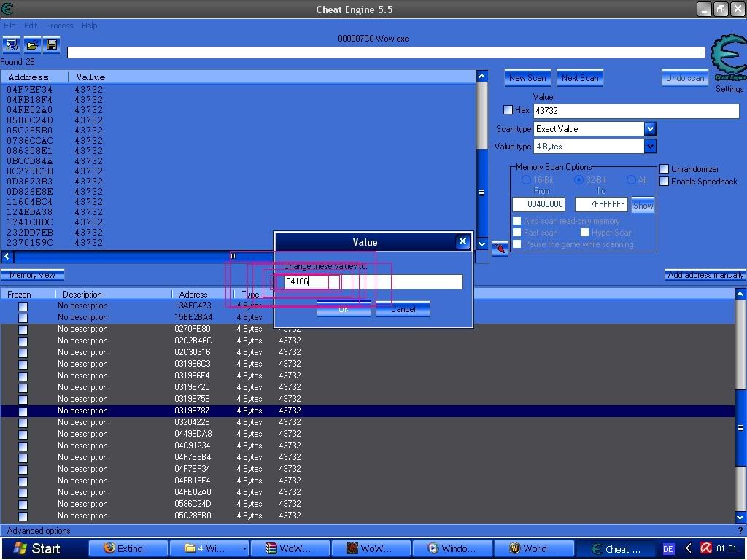Enable Speedhack checkbox
Image resolution: width=747 pixels, height=560 pixels.
(664, 182)
